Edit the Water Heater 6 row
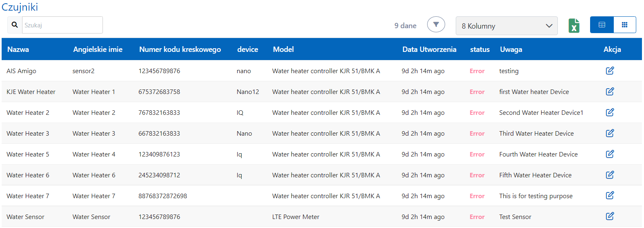Image resolution: width=644 pixels, height=228 pixels. coord(610,175)
